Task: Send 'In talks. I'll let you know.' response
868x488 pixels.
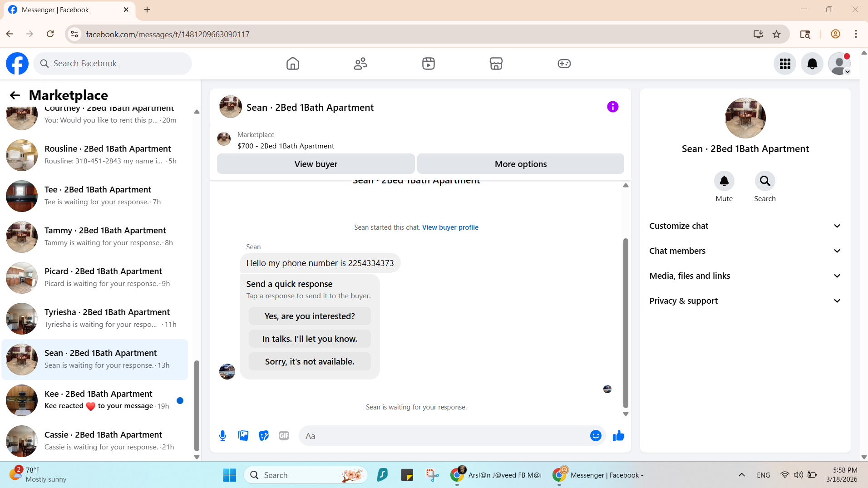Action: coord(310,339)
